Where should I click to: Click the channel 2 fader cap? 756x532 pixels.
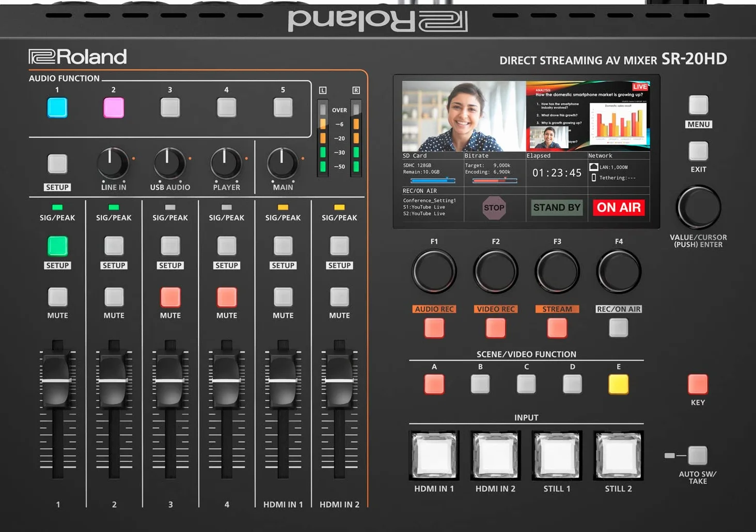114,380
